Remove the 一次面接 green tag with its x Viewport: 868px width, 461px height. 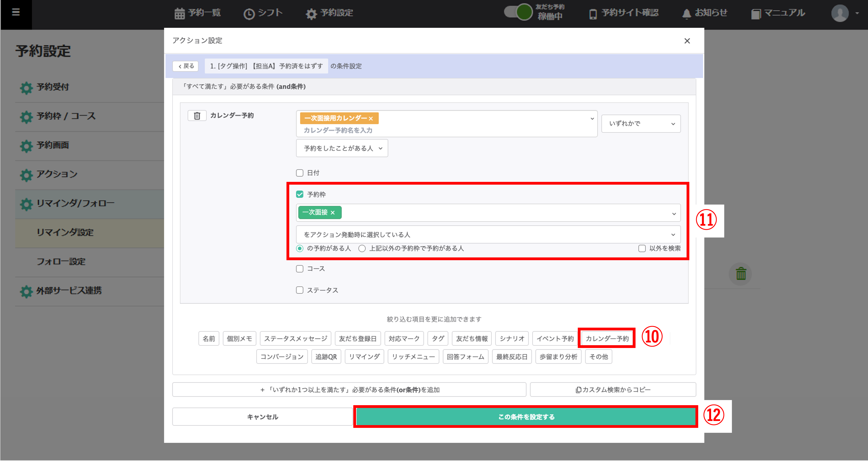coord(332,212)
